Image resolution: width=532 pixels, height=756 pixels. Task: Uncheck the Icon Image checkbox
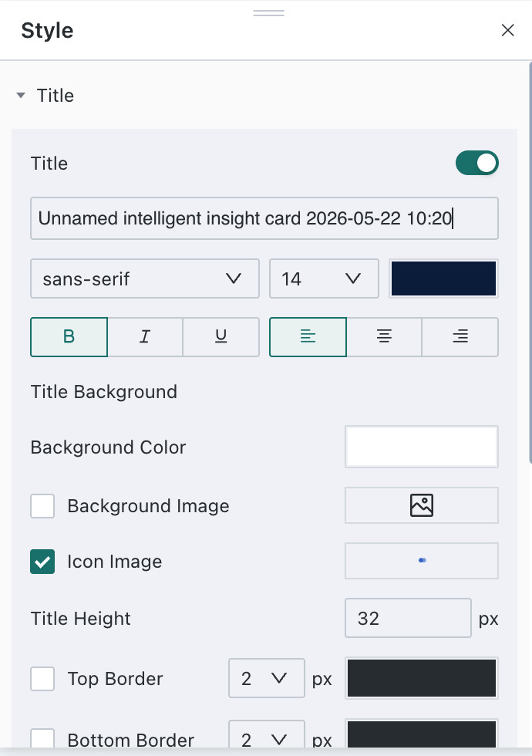pyautogui.click(x=42, y=562)
